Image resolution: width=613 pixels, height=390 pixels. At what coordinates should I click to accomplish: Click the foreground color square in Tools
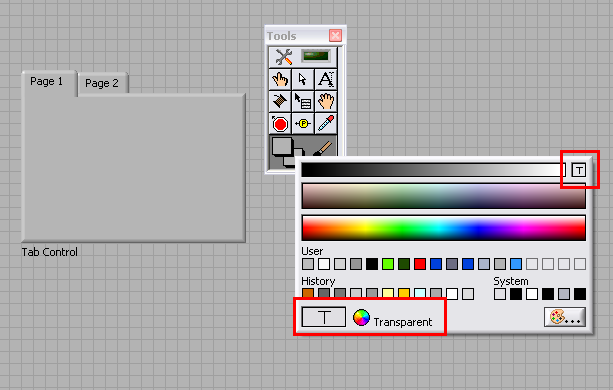(x=282, y=147)
